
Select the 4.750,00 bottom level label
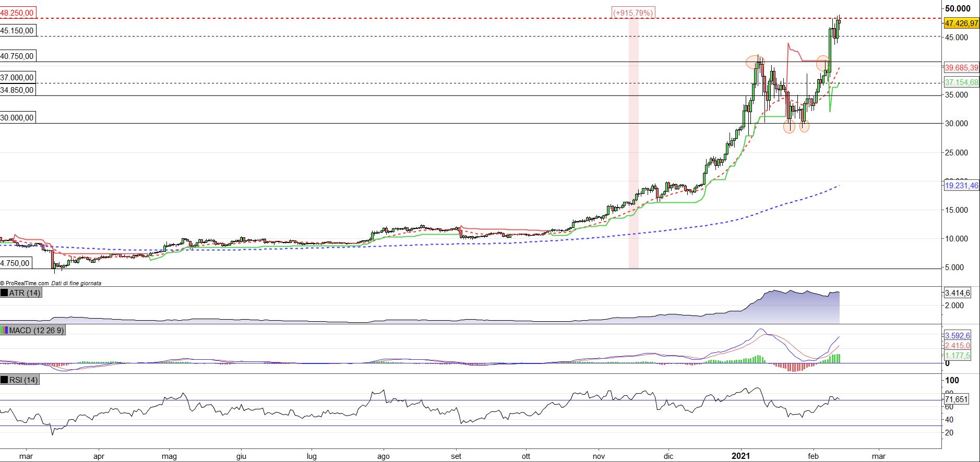point(15,263)
